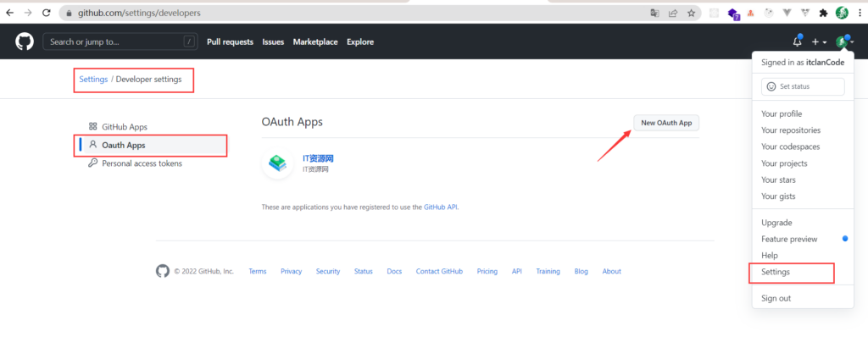868x337 pixels.
Task: Click the Set status button
Action: pos(803,86)
